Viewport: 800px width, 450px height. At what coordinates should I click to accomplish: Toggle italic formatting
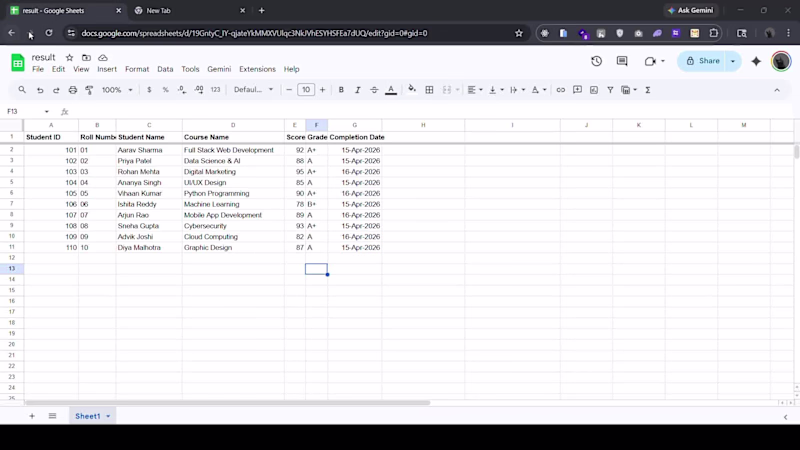point(358,90)
